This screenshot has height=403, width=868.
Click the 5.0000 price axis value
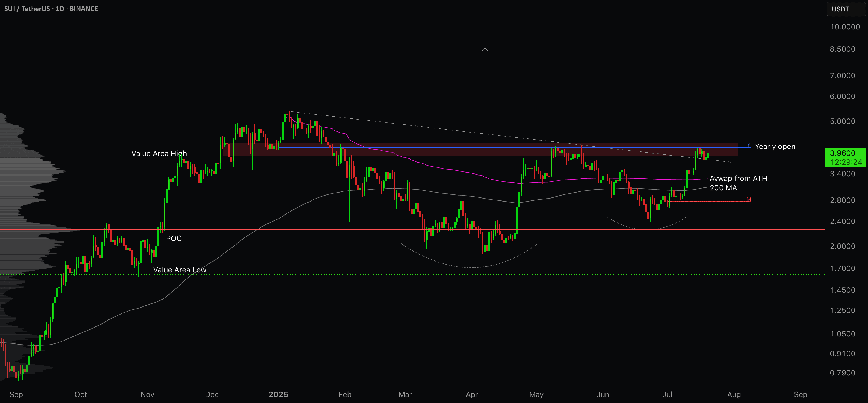click(x=842, y=121)
